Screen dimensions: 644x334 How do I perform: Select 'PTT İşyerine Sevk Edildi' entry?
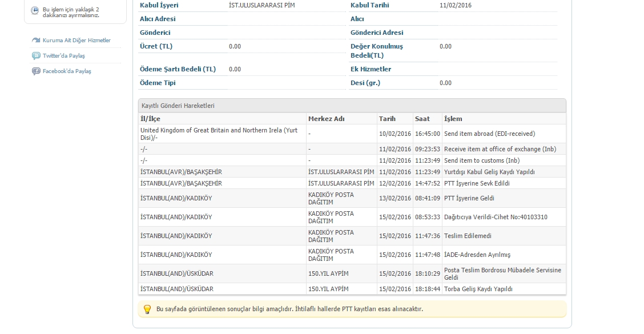click(477, 183)
